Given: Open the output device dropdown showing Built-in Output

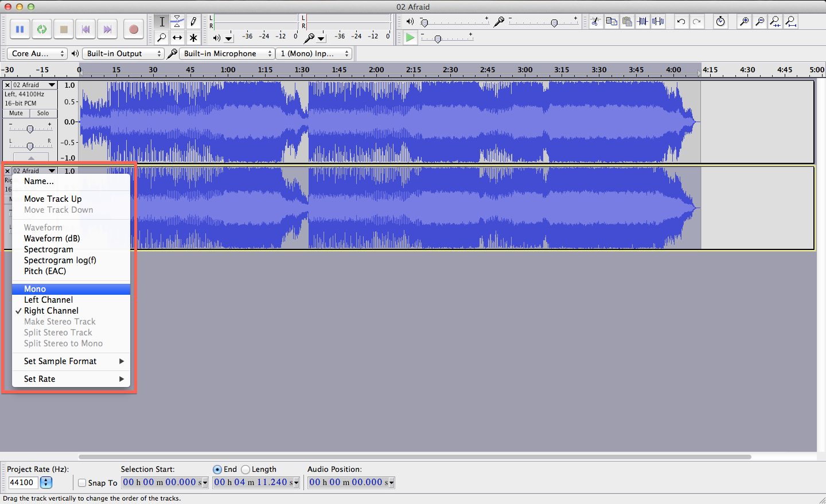Looking at the screenshot, I should (x=123, y=53).
